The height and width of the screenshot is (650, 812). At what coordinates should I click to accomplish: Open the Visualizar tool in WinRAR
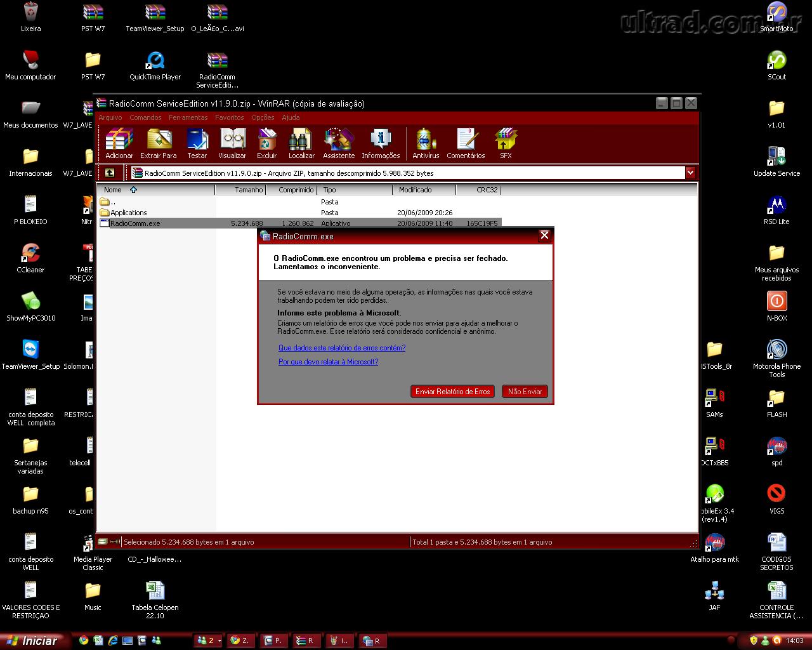click(232, 143)
